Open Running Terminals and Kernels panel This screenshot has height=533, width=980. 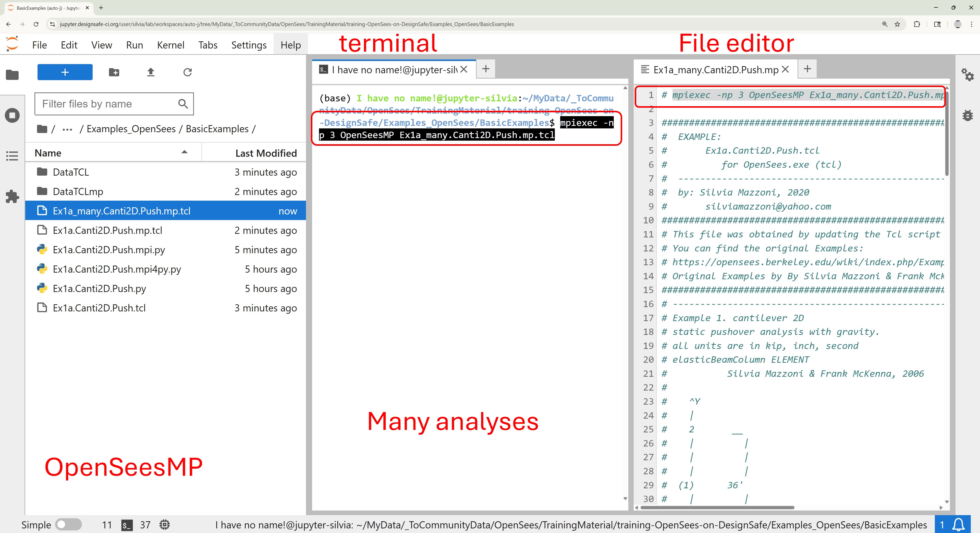click(12, 115)
